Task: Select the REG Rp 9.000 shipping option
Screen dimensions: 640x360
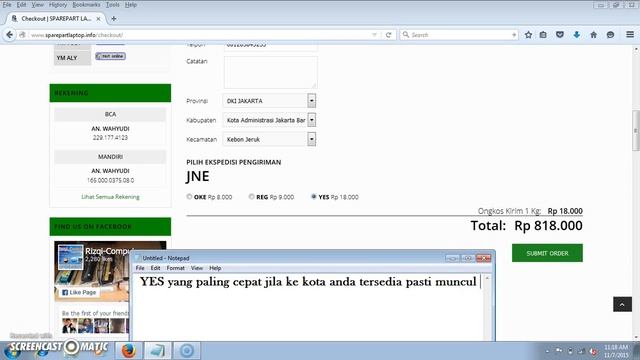Action: [251, 197]
